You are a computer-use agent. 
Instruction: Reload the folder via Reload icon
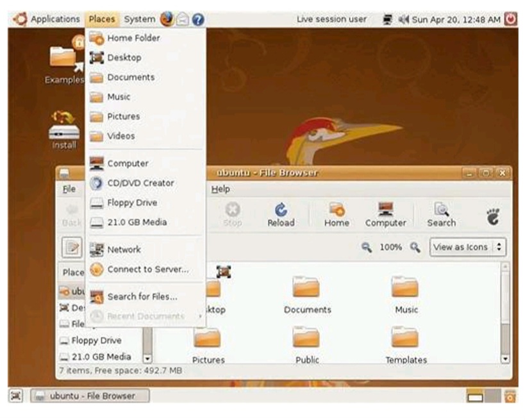[x=281, y=214]
